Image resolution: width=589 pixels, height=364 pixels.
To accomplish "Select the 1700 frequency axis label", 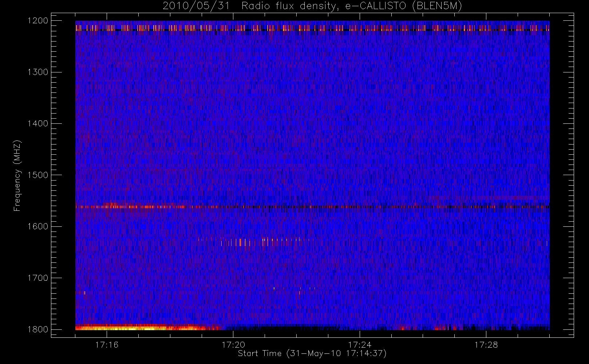I will [x=38, y=278].
